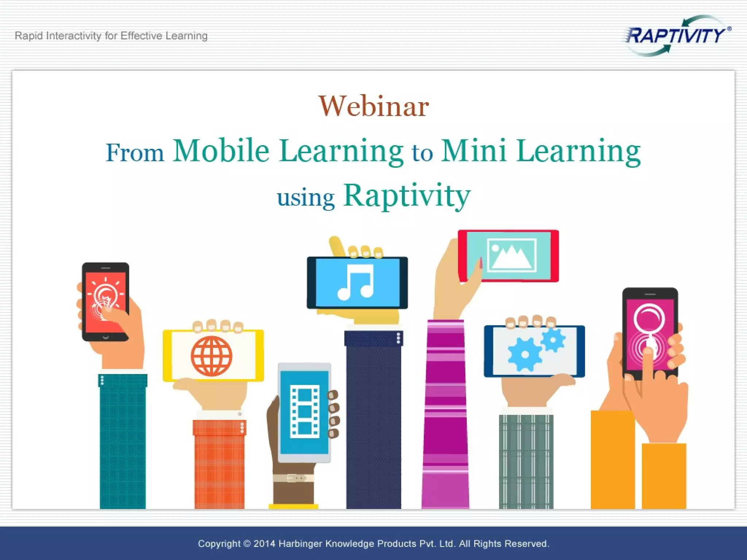Click the picture icon on red phone
Viewport: 747px width, 560px height.
pyautogui.click(x=512, y=255)
